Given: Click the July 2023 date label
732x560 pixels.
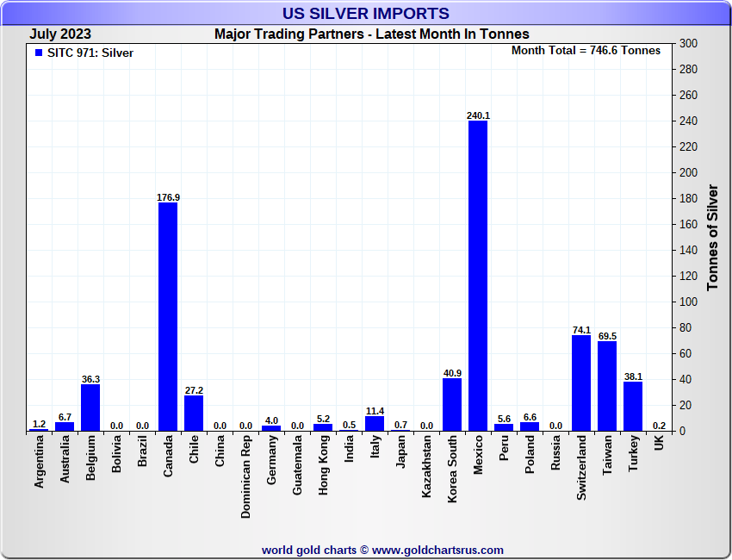Looking at the screenshot, I should pyautogui.click(x=60, y=34).
